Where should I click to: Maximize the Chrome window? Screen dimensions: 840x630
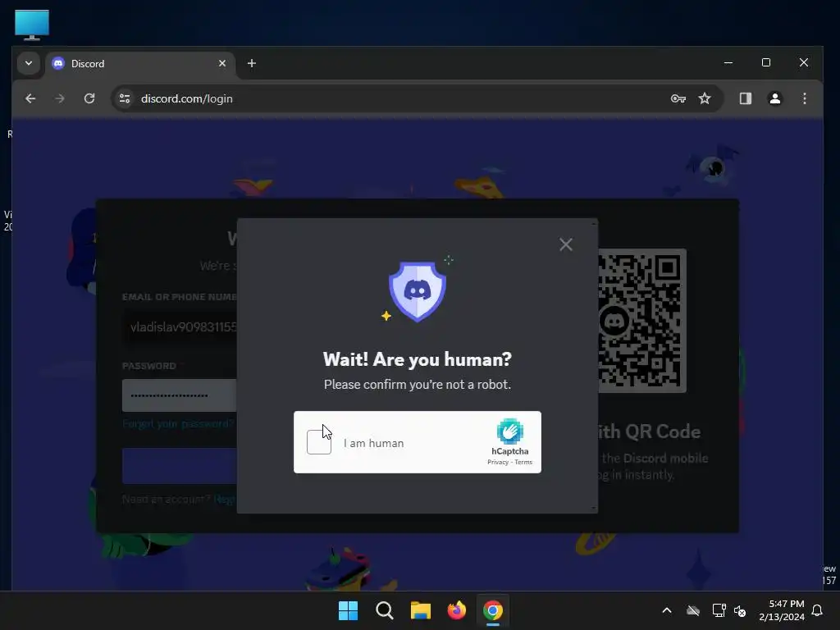coord(766,62)
